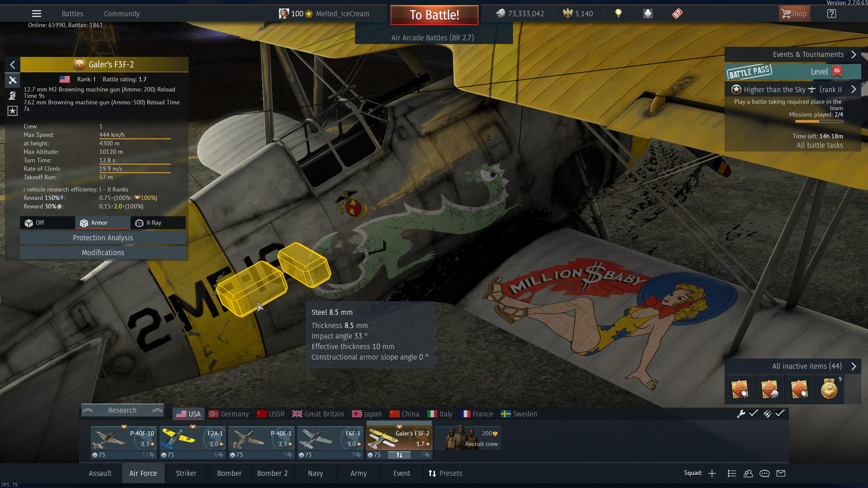The image size is (868, 488).
Task: Select the star decorations sidebar icon
Action: pos(13,111)
